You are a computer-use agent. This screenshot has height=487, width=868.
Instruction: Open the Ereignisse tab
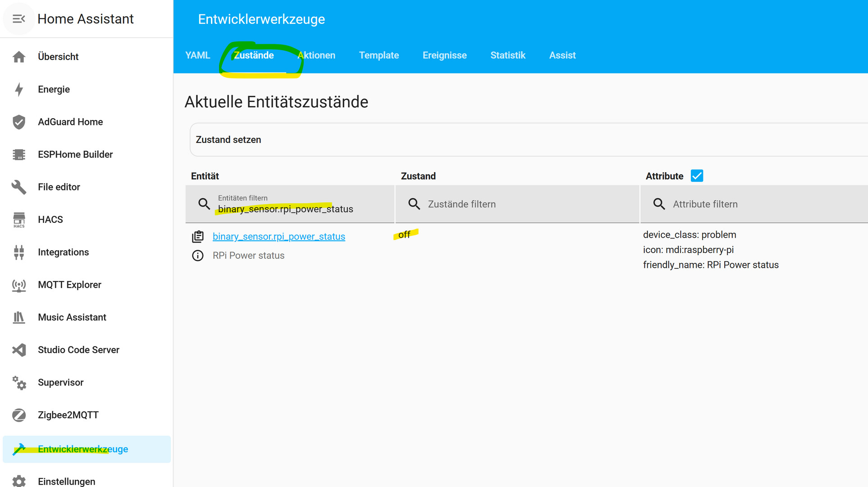pos(444,55)
